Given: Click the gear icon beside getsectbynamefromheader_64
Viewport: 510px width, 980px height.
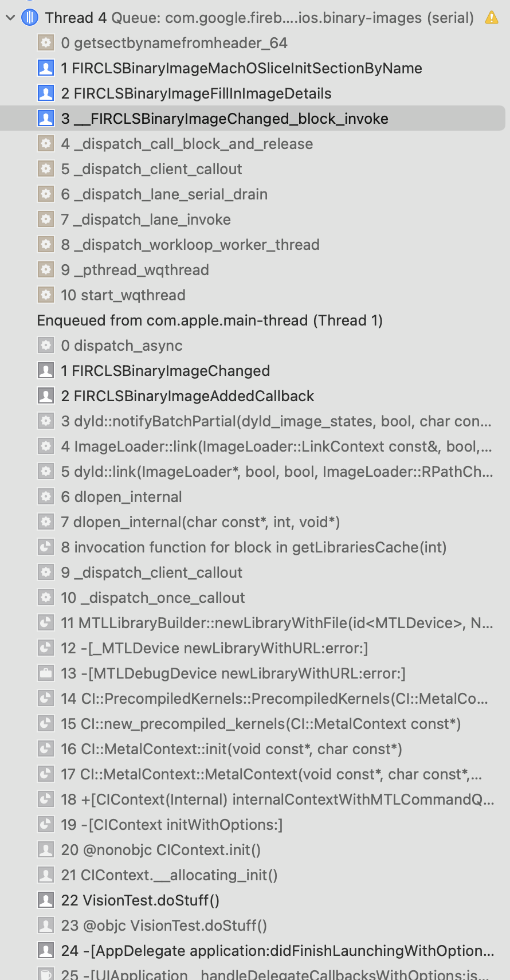Looking at the screenshot, I should [x=45, y=43].
